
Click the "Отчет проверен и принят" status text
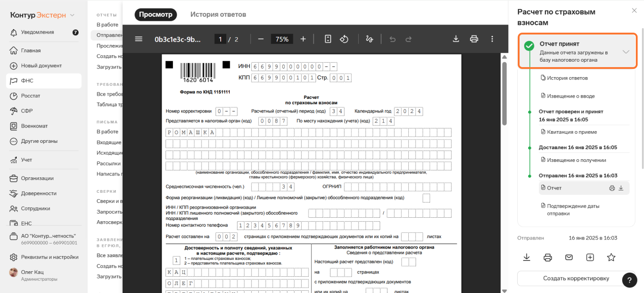tap(571, 112)
